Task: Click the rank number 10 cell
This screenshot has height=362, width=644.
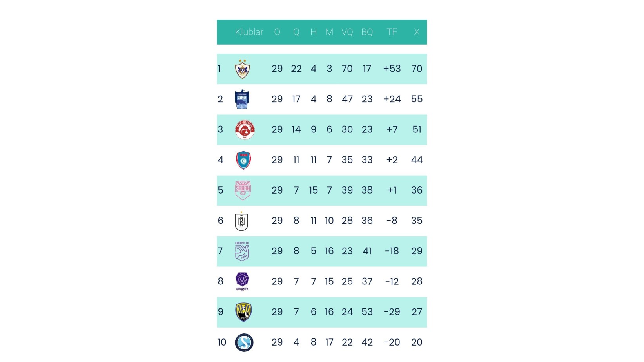Action: (x=222, y=342)
